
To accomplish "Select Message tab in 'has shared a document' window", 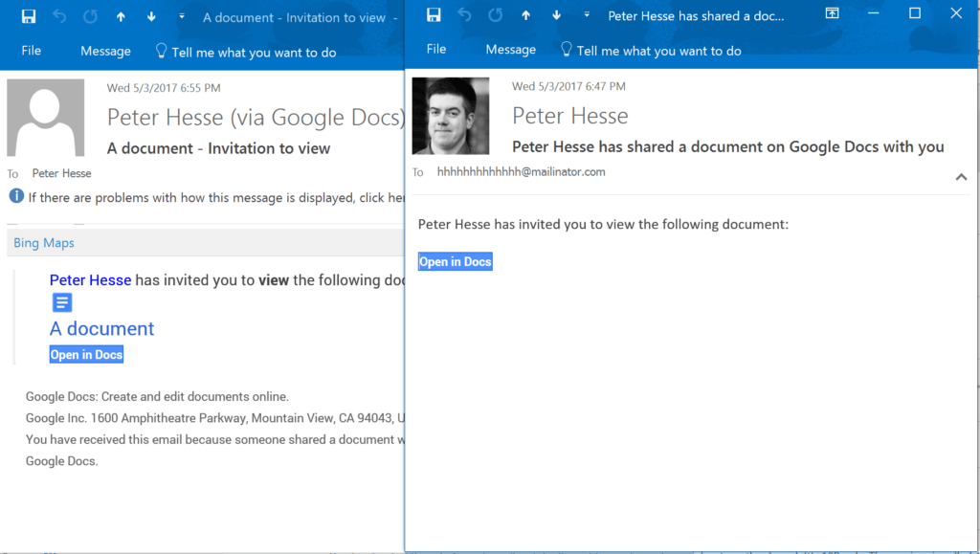I will 510,50.
